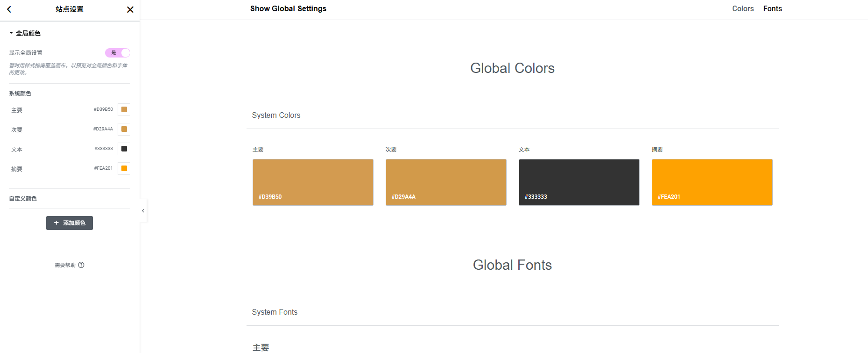
Task: Click the System Colors subheading
Action: (x=276, y=115)
